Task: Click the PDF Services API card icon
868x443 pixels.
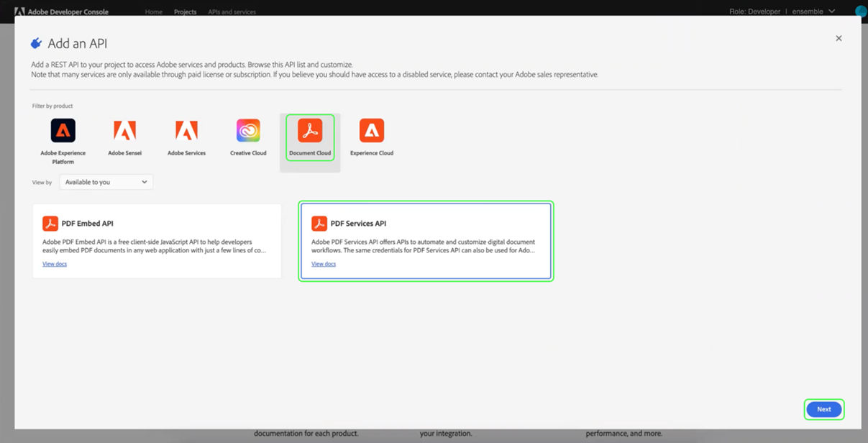Action: (319, 223)
